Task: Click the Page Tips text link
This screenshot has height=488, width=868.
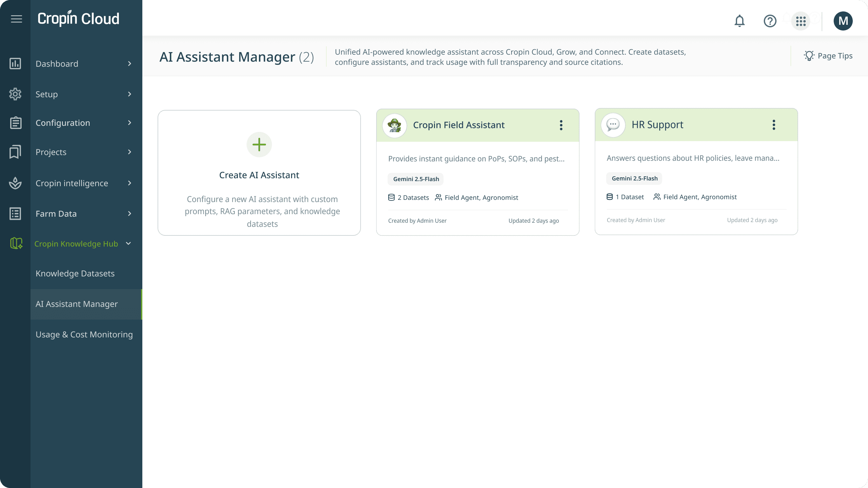Action: click(835, 56)
